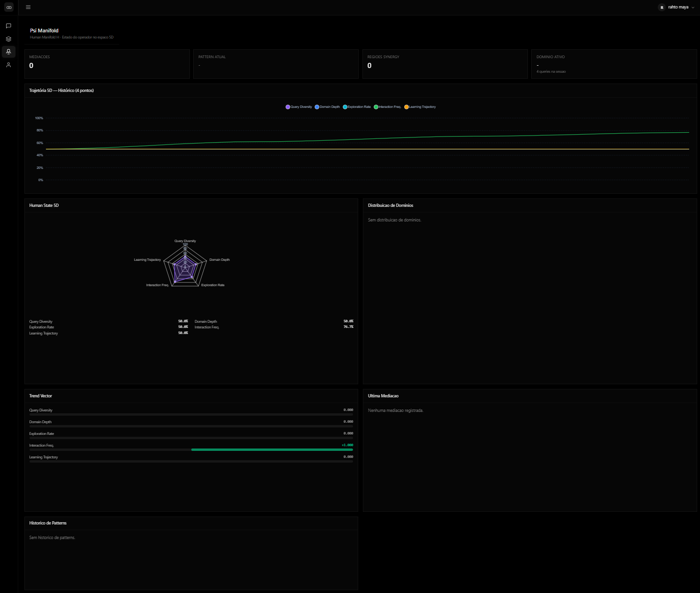
Task: Click the REGIOES SYNERGY card label
Action: point(384,57)
